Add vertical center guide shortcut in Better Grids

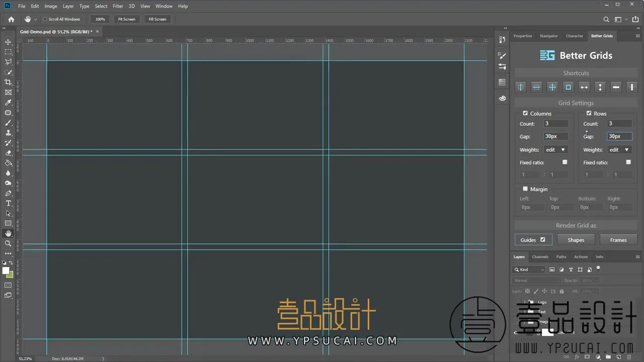[x=521, y=87]
